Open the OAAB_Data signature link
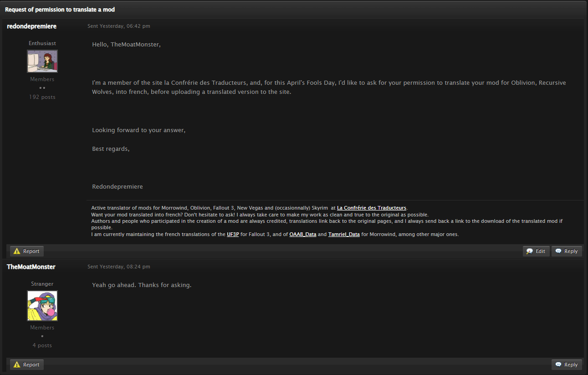 click(x=303, y=234)
